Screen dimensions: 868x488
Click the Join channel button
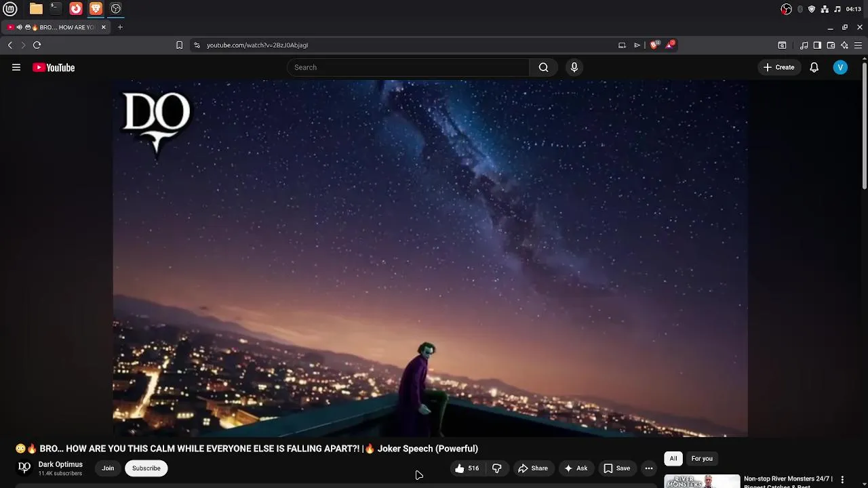point(108,468)
